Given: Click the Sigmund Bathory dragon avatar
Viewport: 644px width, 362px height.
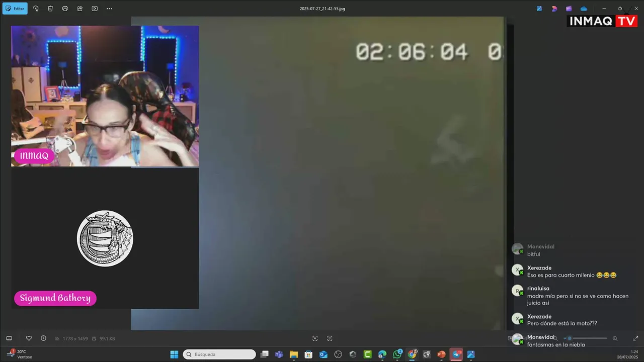Looking at the screenshot, I should pyautogui.click(x=105, y=238).
